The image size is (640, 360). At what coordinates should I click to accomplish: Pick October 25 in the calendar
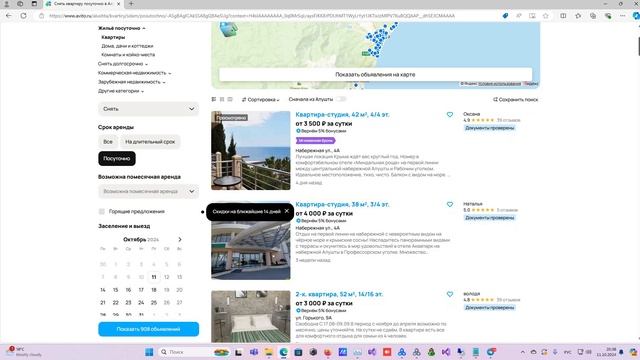point(154,302)
